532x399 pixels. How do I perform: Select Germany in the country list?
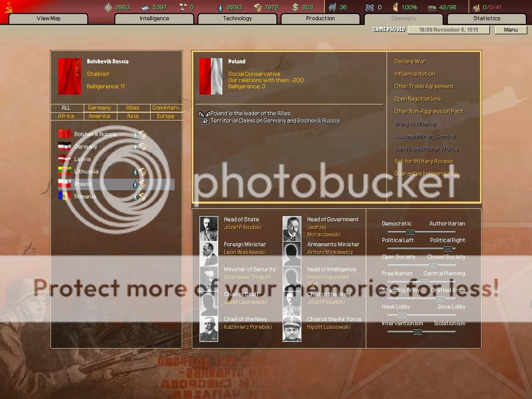(x=86, y=147)
